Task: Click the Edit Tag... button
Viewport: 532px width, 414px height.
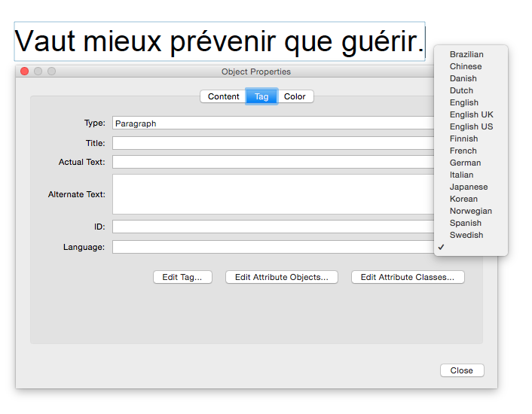Action: click(x=182, y=277)
